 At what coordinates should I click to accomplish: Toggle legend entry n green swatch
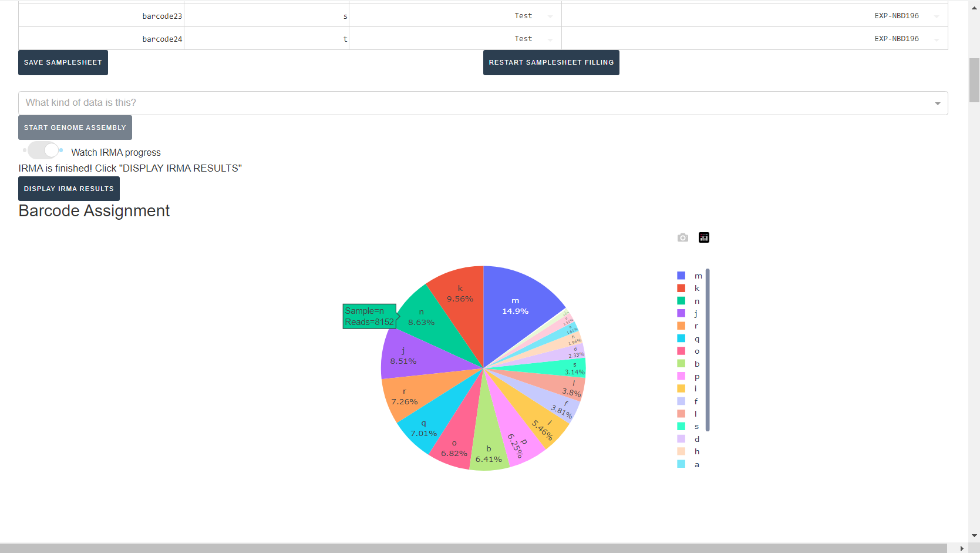click(681, 301)
